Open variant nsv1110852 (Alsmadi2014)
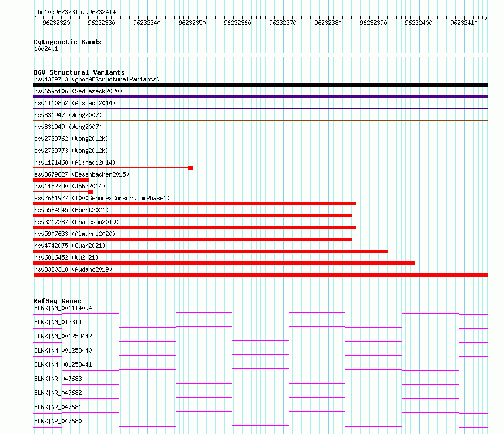The height and width of the screenshot is (434, 504). pos(75,103)
